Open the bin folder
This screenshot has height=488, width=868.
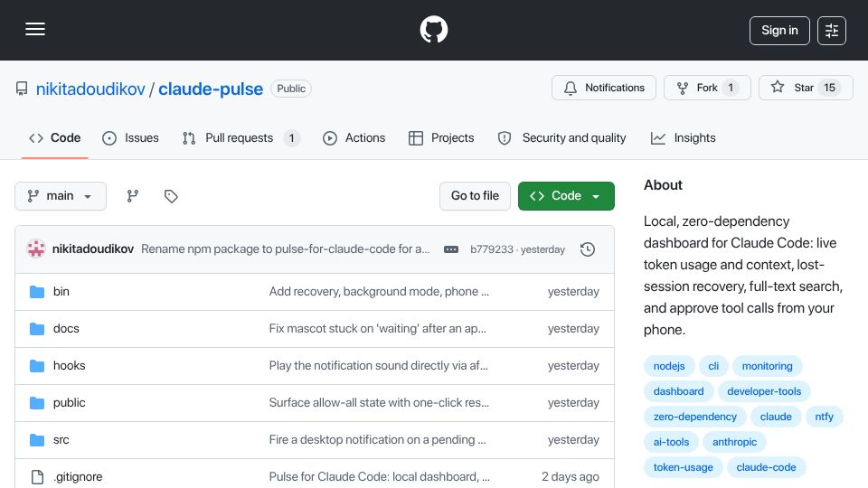pos(61,292)
